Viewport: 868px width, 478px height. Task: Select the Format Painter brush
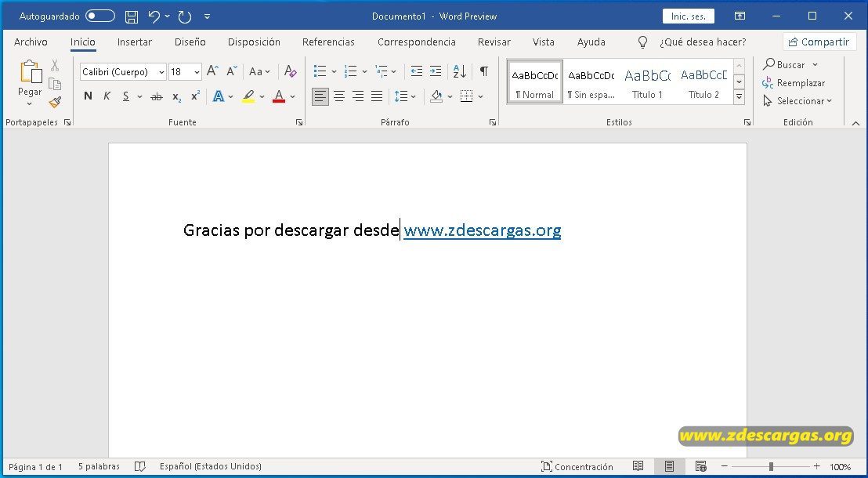pos(55,103)
